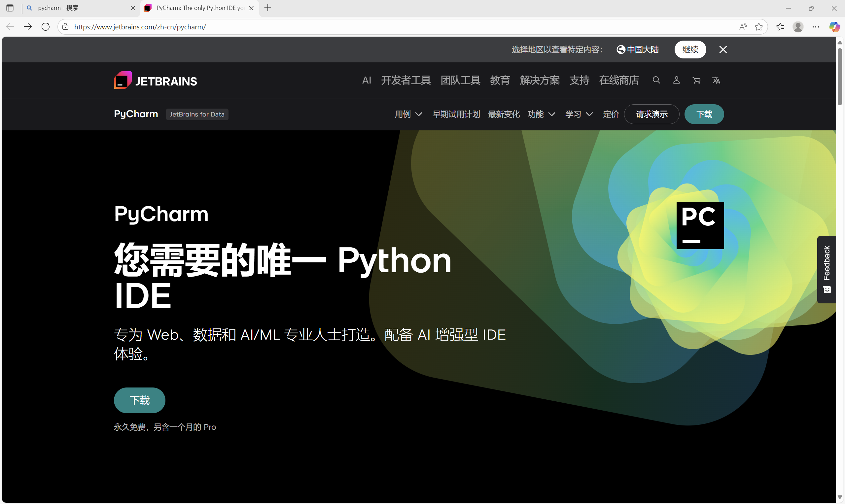Viewport: 845px width, 504px height.
Task: Click the JetBrains for Data badge
Action: click(x=197, y=115)
